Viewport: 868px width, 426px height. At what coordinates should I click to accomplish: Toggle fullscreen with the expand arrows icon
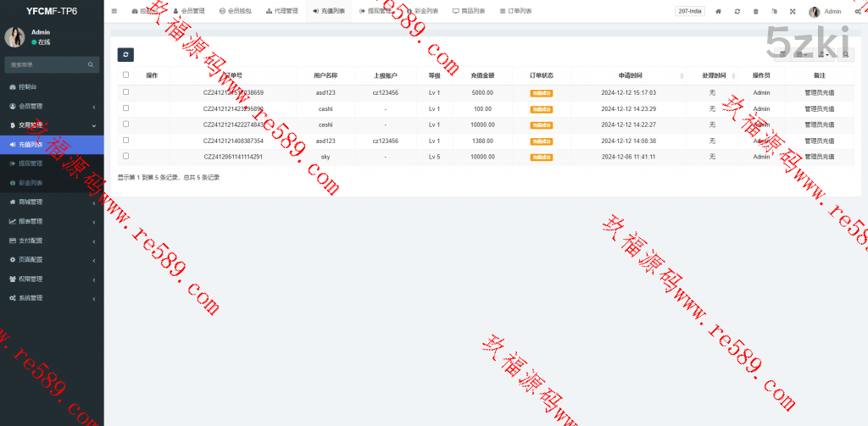point(793,12)
